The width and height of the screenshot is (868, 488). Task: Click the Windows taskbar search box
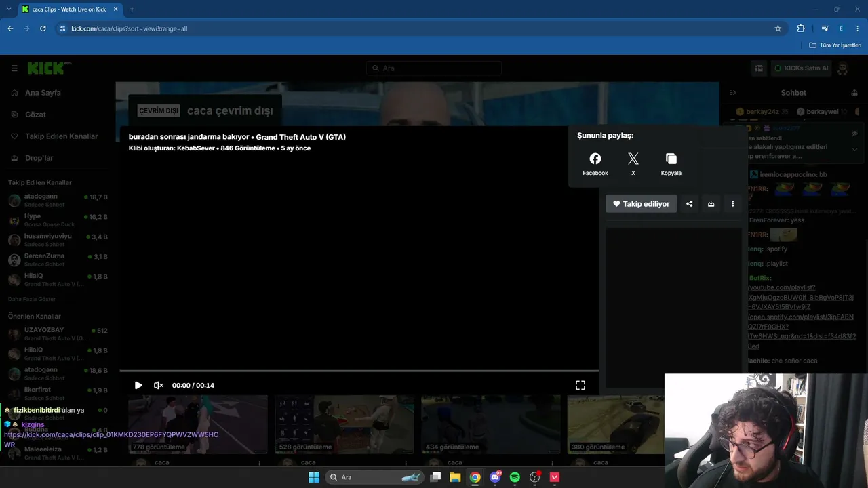[x=374, y=477]
